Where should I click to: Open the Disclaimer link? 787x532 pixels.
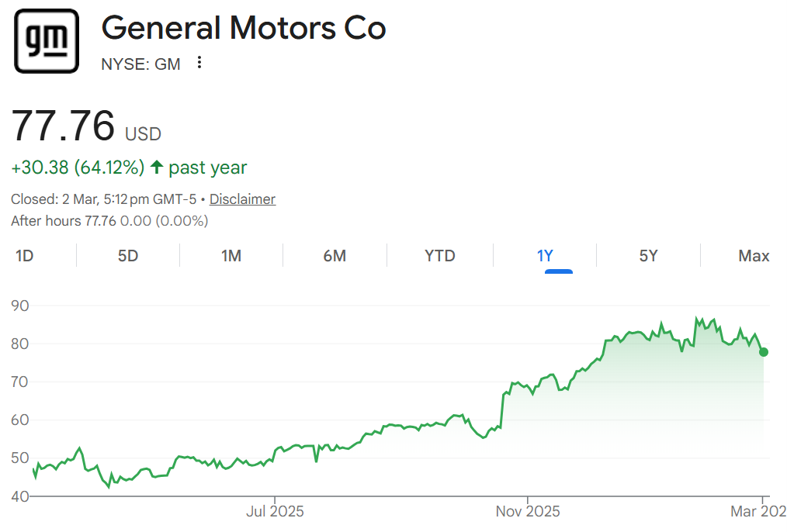(x=242, y=199)
